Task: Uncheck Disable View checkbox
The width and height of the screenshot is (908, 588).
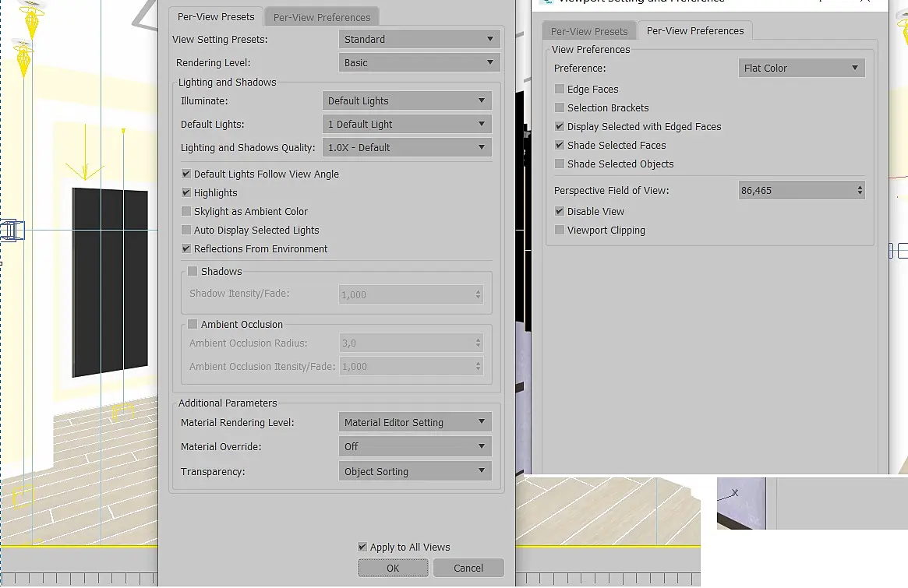Action: (x=560, y=211)
